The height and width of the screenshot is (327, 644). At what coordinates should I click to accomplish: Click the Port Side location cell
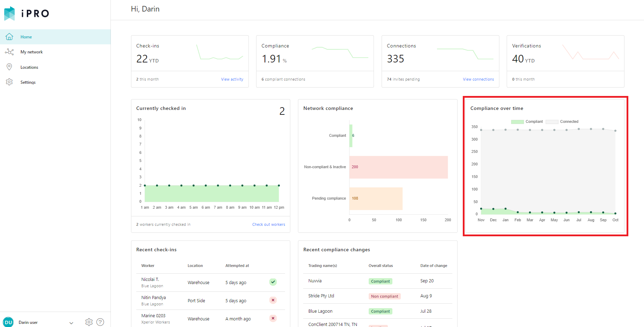[x=197, y=301]
